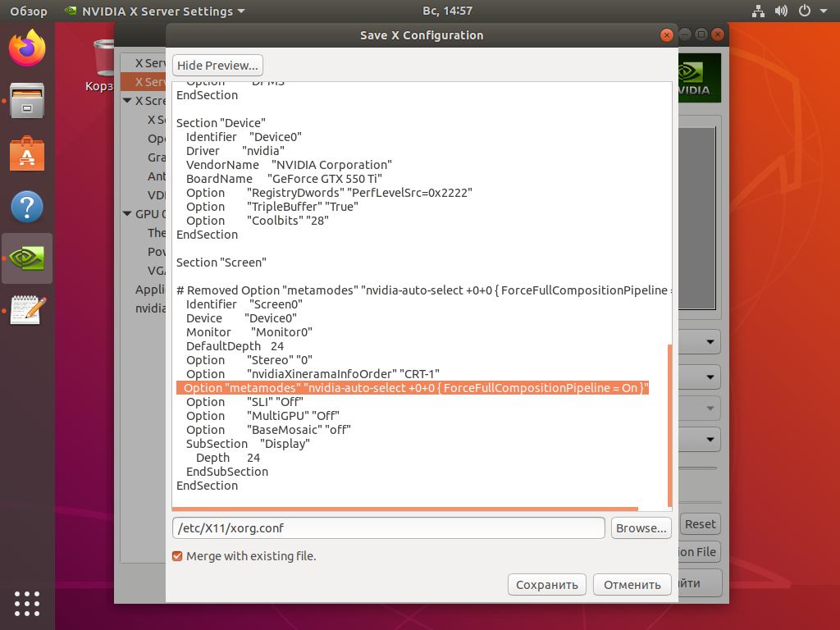Click the network status icon
This screenshot has width=840, height=630.
[x=757, y=11]
